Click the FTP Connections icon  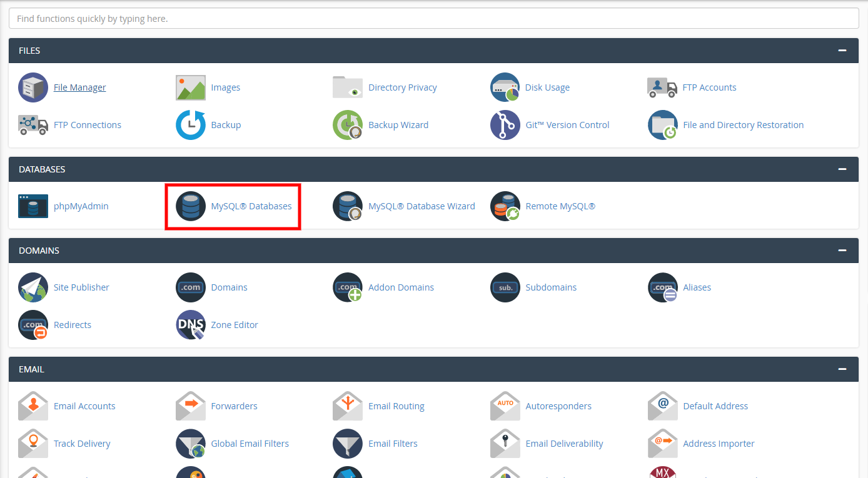tap(33, 125)
